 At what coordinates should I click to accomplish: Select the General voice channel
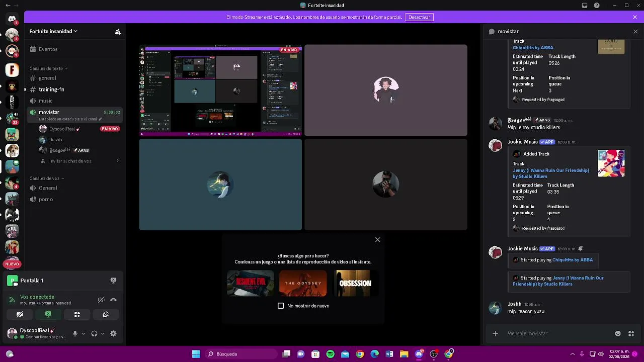click(x=73, y=188)
